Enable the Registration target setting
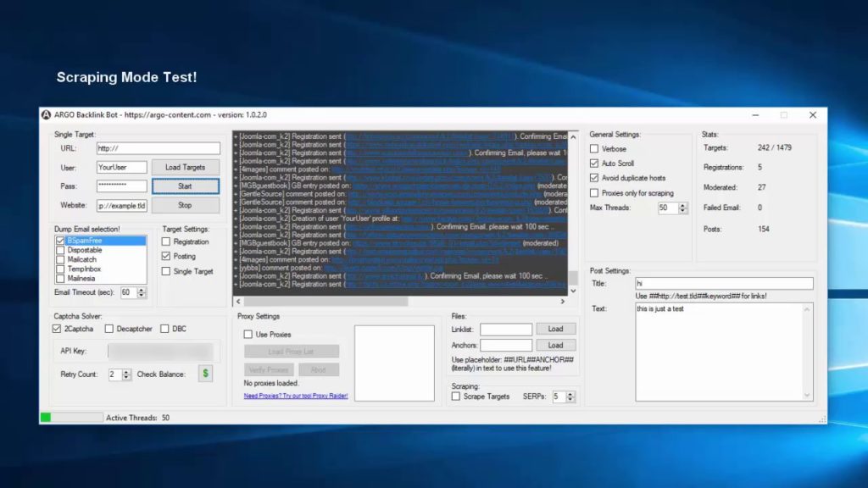This screenshot has width=868, height=488. pyautogui.click(x=166, y=241)
